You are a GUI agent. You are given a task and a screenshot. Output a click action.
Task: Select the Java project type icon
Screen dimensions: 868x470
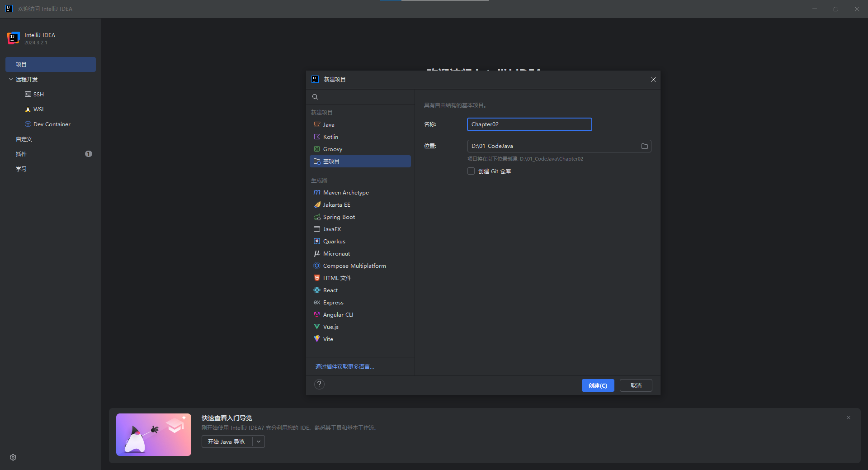click(317, 124)
